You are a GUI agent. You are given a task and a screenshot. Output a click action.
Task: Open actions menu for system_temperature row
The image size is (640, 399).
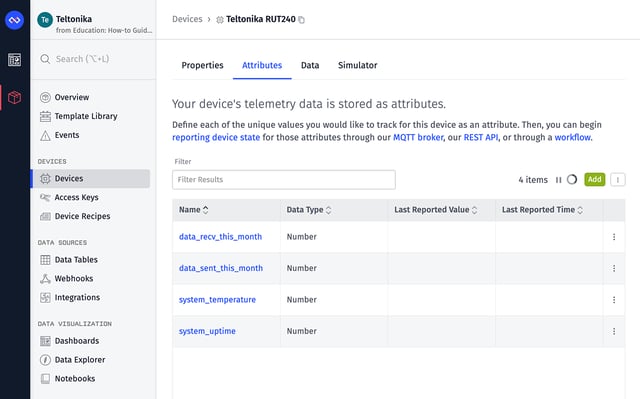point(614,299)
